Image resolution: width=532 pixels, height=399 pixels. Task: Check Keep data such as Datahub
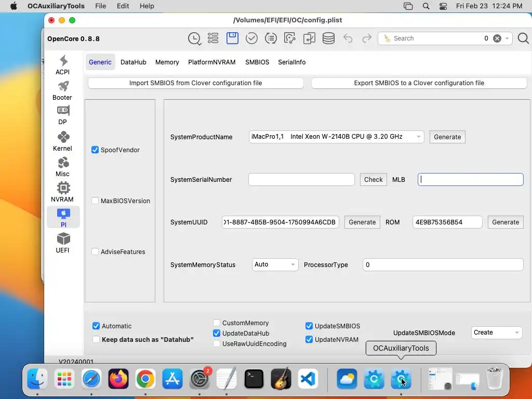96,339
